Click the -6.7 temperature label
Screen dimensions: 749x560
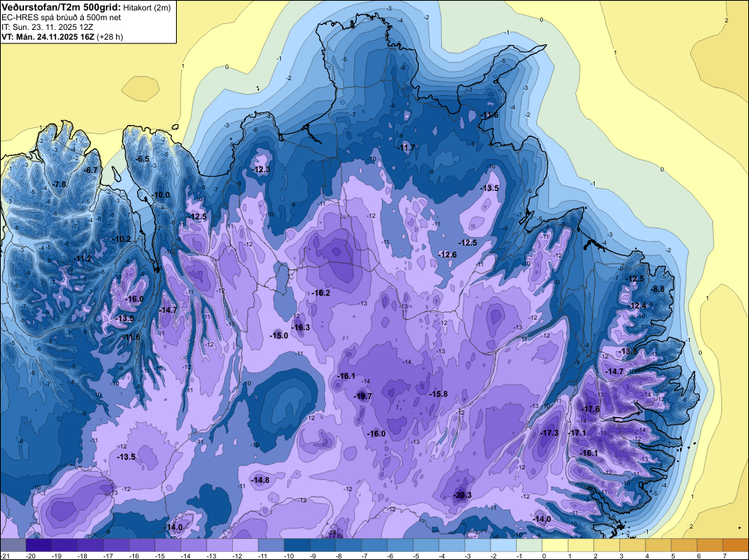[x=91, y=170]
